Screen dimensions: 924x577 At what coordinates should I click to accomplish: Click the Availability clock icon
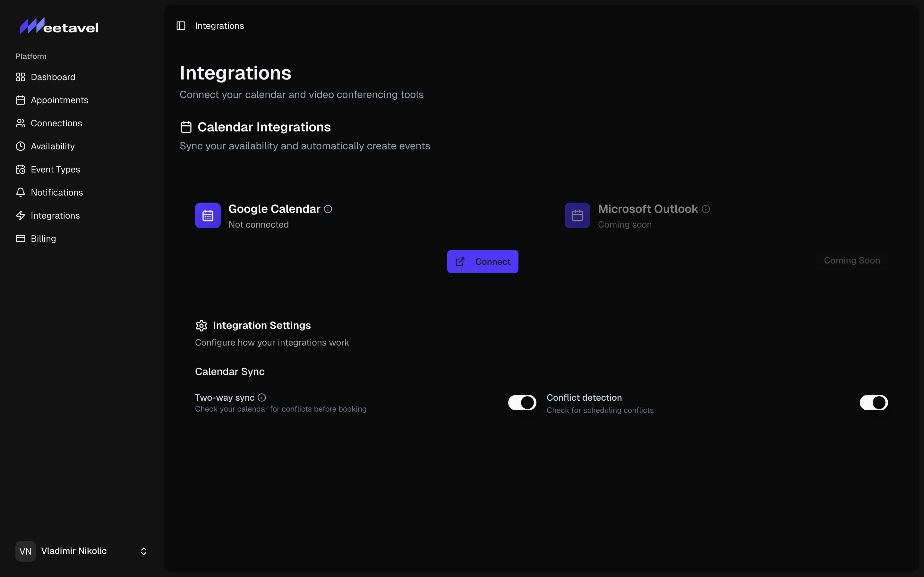[x=21, y=146]
